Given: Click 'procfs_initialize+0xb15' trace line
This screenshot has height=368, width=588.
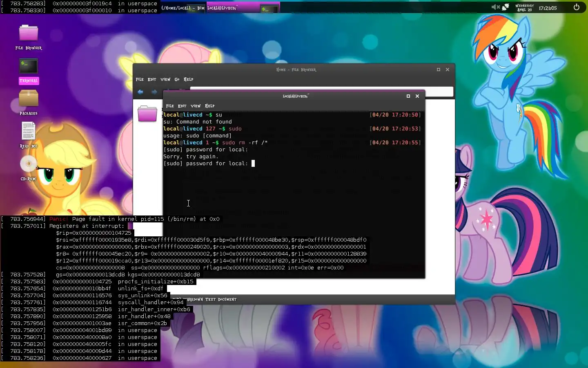Looking at the screenshot, I should (156, 282).
